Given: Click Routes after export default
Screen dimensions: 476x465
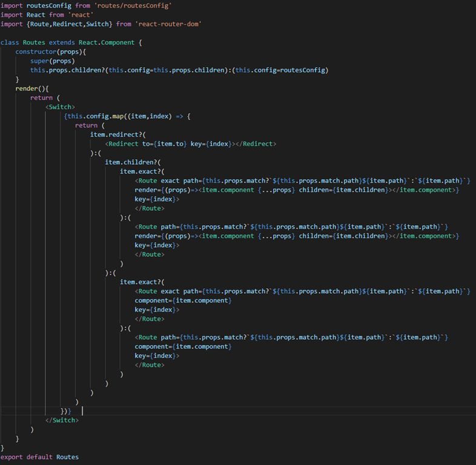Looking at the screenshot, I should [67, 457].
